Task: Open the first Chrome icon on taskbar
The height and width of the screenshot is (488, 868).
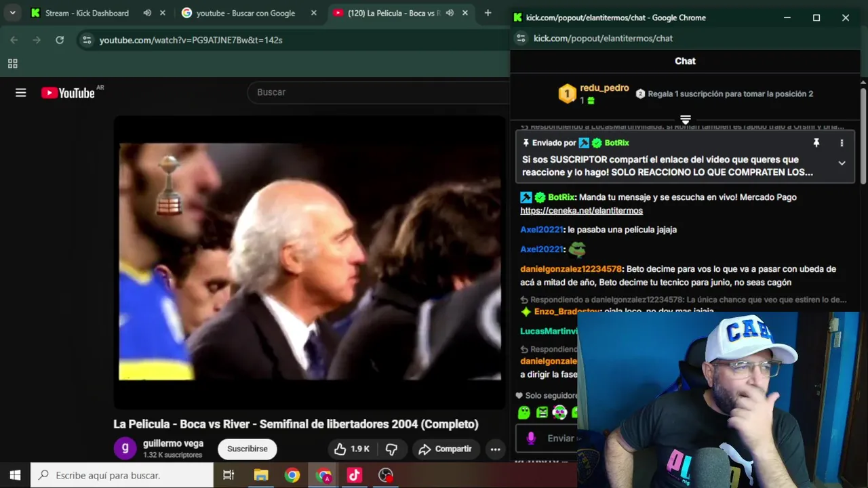Action: click(x=292, y=475)
